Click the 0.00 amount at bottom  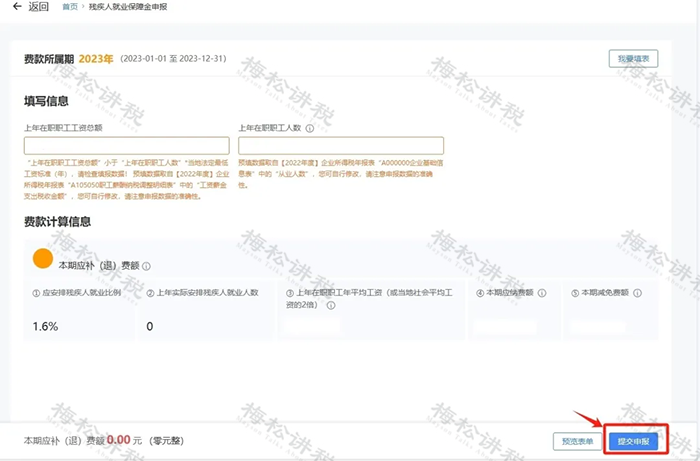tap(118, 440)
